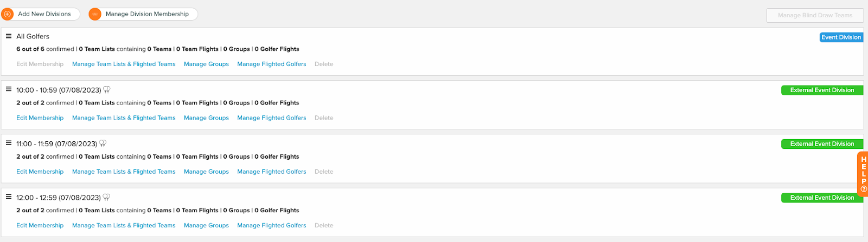
Task: Click the orange Manage Division Membership icon
Action: [95, 14]
